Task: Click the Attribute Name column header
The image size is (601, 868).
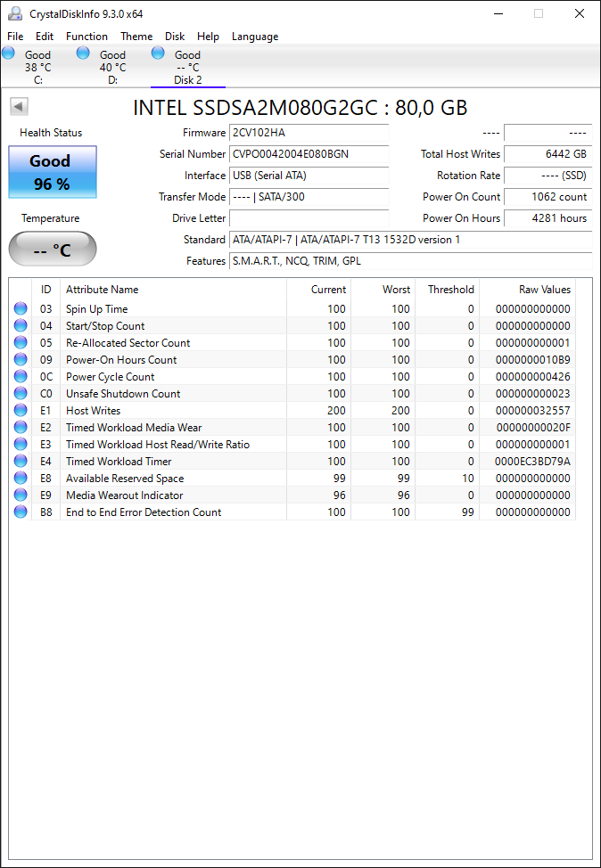Action: click(173, 289)
